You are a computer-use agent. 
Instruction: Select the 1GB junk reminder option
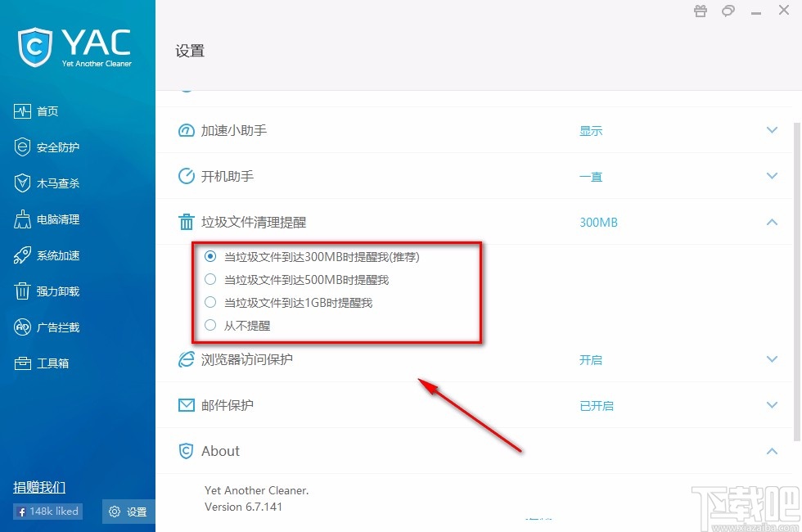(x=210, y=302)
